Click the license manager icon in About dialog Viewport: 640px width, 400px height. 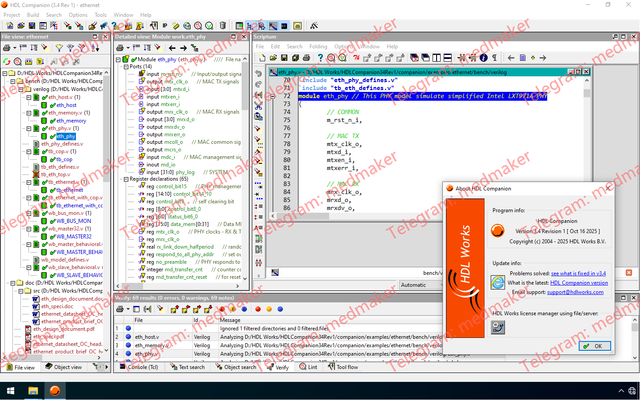point(498,327)
